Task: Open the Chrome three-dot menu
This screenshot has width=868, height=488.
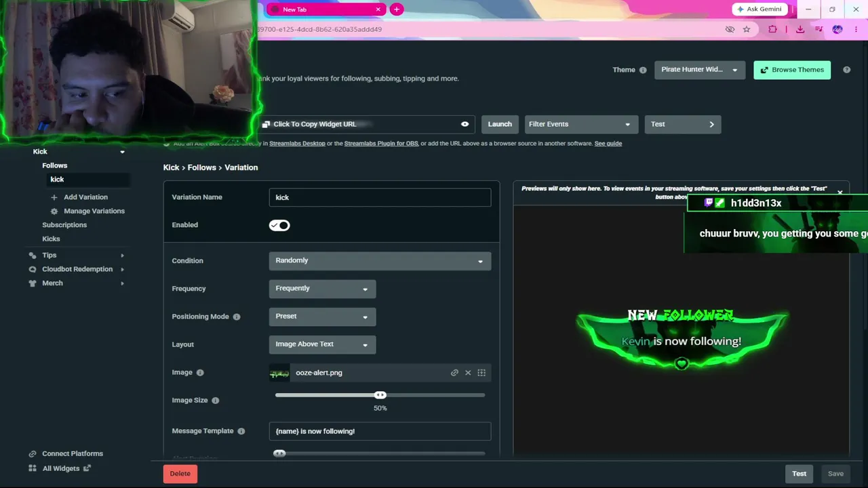Action: (856, 29)
